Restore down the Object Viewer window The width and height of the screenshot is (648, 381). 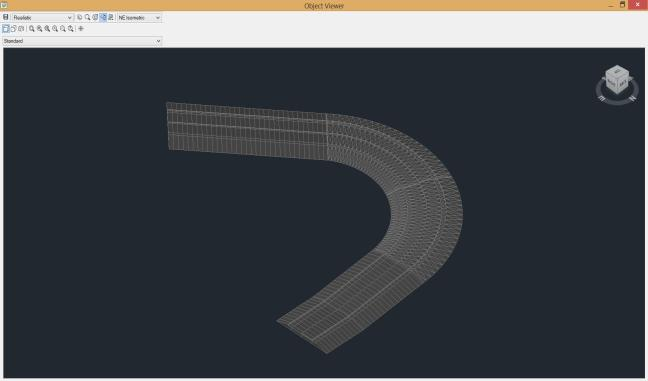point(622,5)
